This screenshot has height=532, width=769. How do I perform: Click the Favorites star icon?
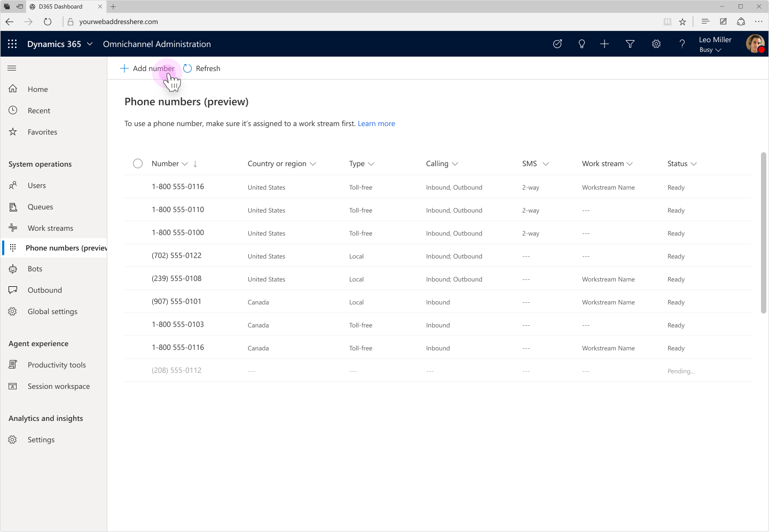click(x=13, y=131)
